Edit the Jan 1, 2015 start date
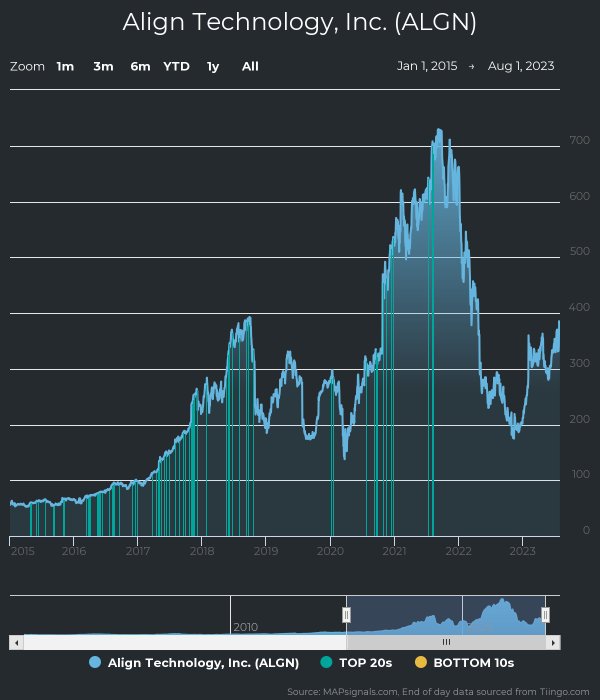The width and height of the screenshot is (600, 700). [x=427, y=66]
